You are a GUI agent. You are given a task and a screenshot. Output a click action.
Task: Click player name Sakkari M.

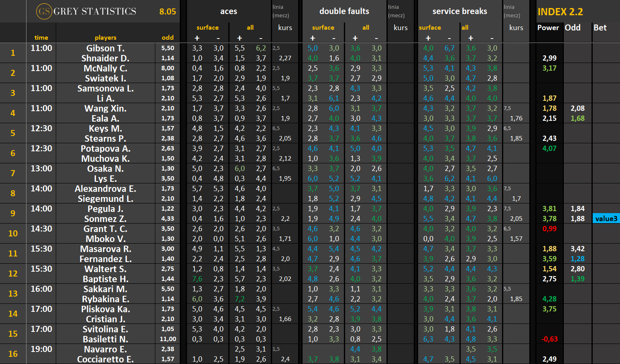[106, 289]
